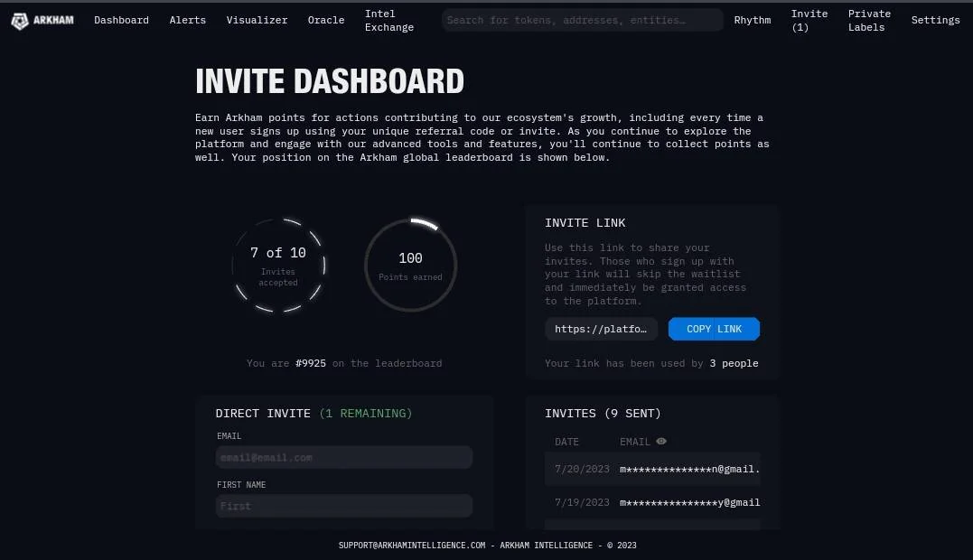Screen dimensions: 973x560
Task: Open the Visualizer section
Action: tap(257, 20)
